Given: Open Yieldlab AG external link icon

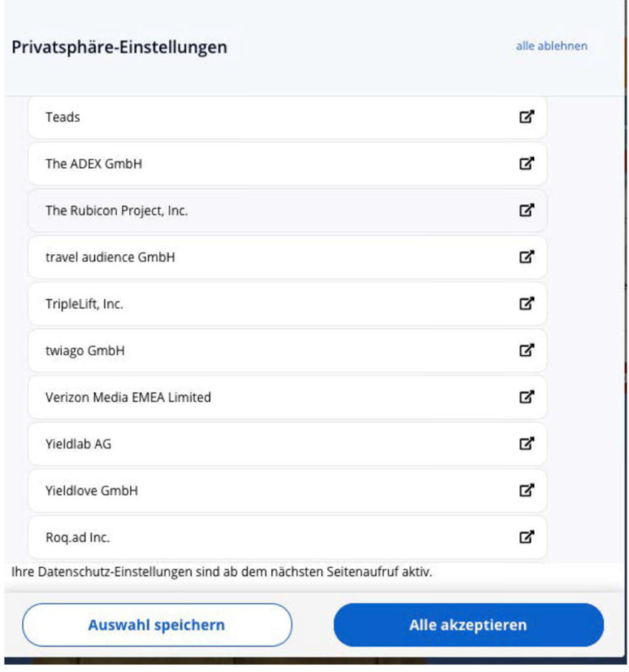Looking at the screenshot, I should (x=526, y=444).
